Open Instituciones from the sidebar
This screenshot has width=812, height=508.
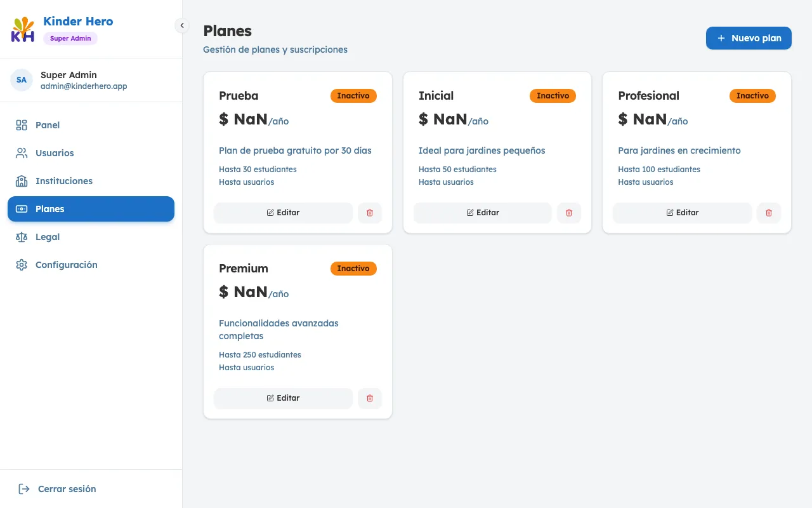click(63, 181)
